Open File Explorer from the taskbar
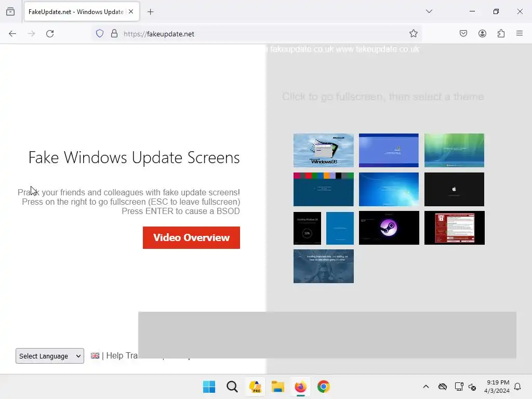532x399 pixels. [278, 387]
